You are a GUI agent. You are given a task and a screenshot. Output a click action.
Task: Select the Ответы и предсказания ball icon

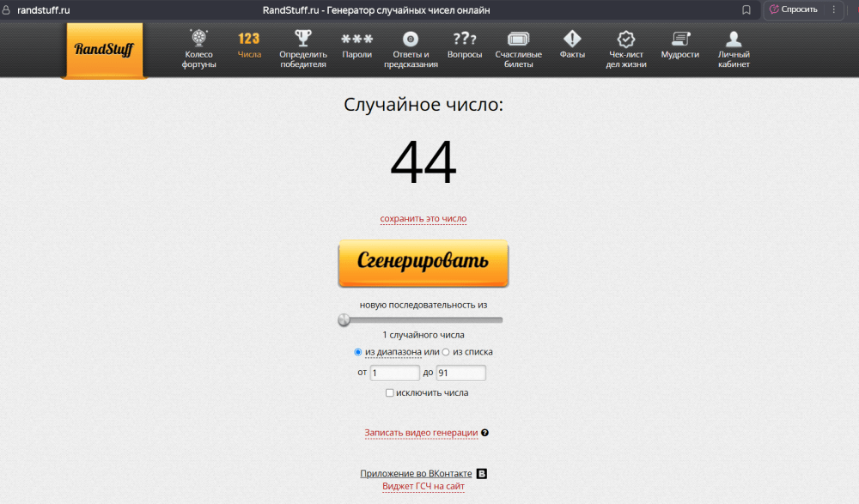tap(410, 39)
